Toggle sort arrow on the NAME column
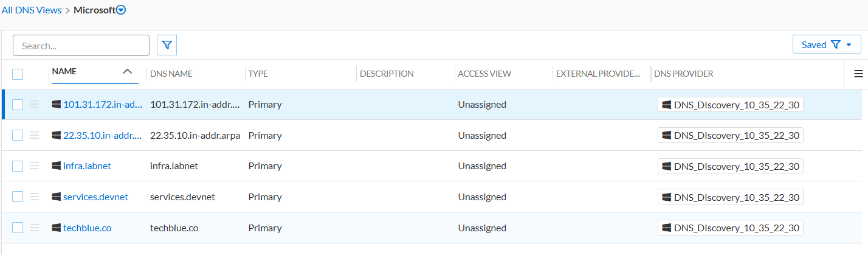 point(127,71)
